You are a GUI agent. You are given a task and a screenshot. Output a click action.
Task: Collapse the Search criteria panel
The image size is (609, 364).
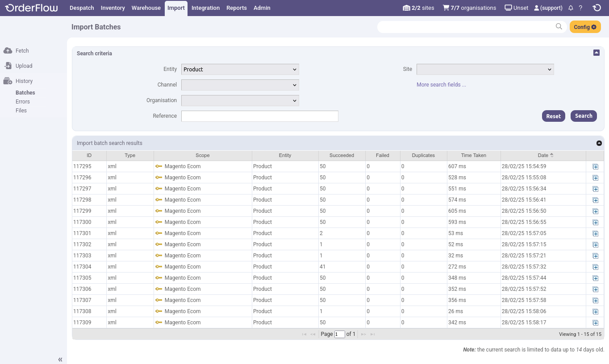(596, 53)
